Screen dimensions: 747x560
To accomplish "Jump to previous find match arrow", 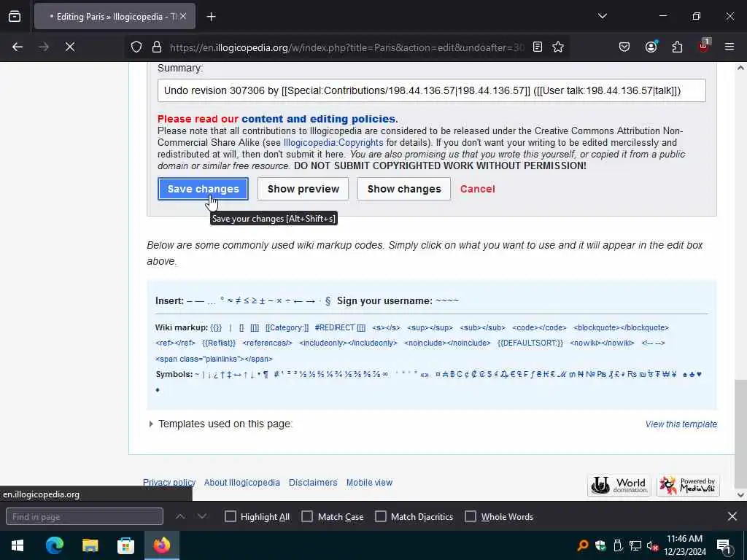I will [x=180, y=517].
